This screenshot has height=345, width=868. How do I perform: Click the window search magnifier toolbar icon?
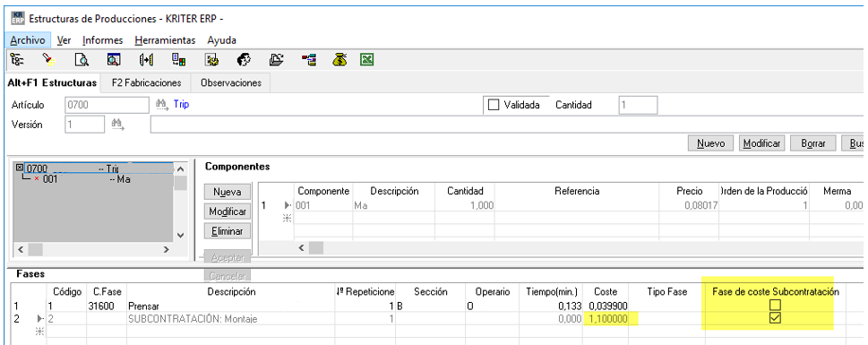coord(114,59)
